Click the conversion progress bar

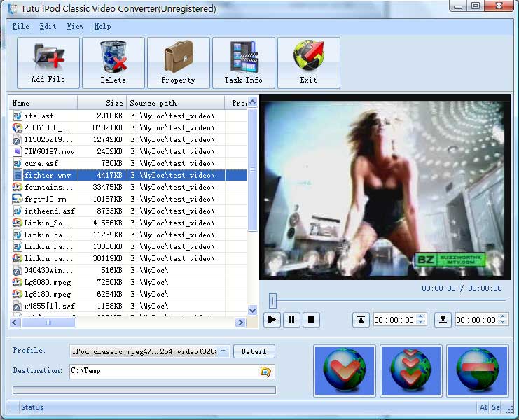coord(144,390)
